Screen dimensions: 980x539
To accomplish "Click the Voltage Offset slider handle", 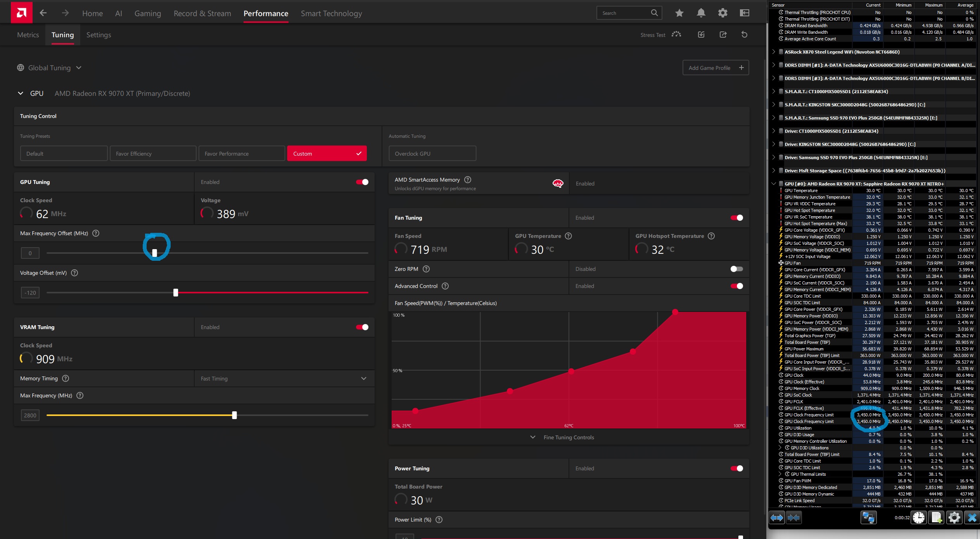I will (x=176, y=293).
